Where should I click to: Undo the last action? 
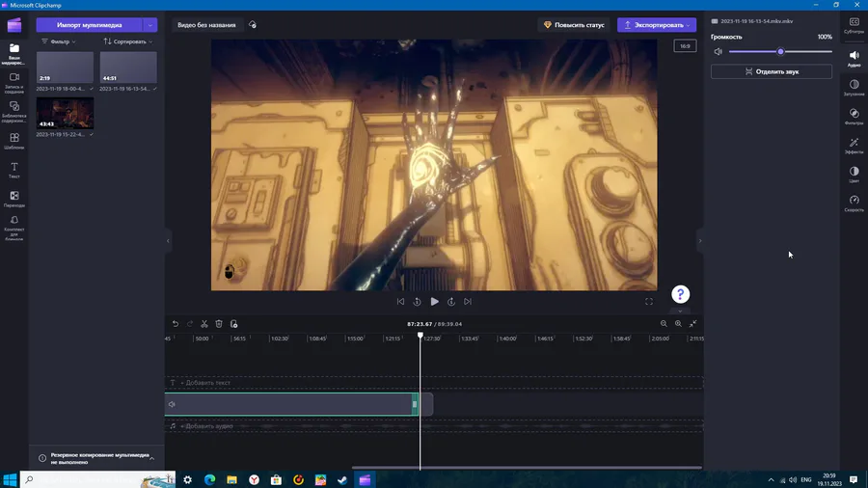(175, 324)
